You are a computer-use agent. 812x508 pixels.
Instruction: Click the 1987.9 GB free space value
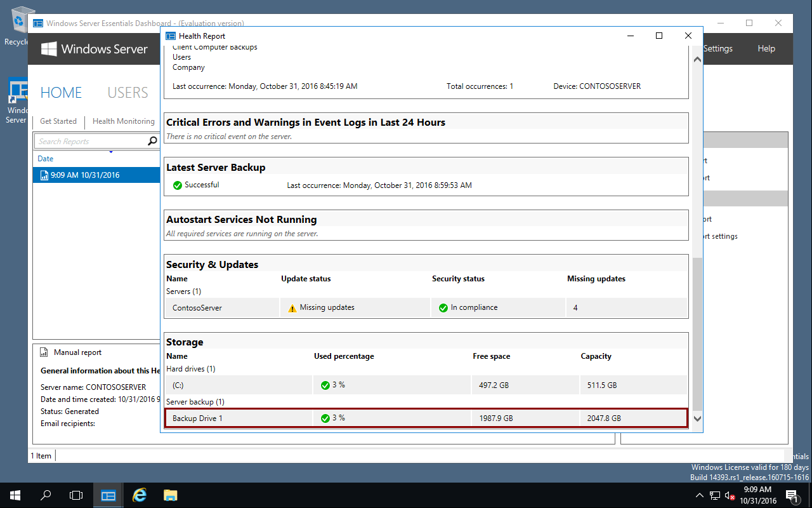(x=497, y=418)
